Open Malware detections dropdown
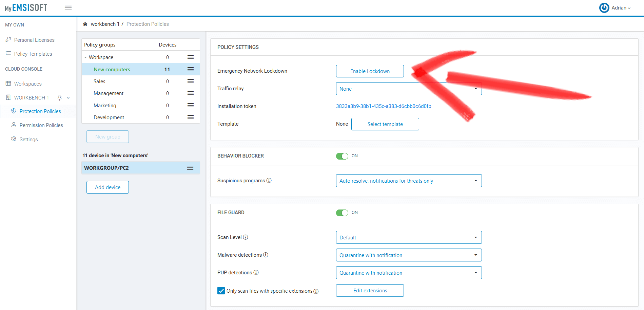Image resolution: width=644 pixels, height=310 pixels. tap(409, 255)
